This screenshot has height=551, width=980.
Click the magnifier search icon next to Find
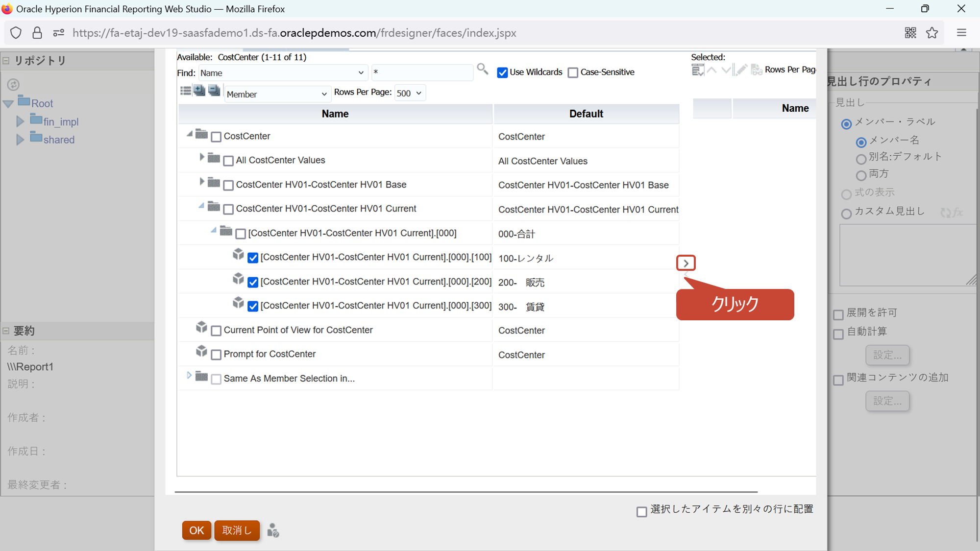click(482, 69)
